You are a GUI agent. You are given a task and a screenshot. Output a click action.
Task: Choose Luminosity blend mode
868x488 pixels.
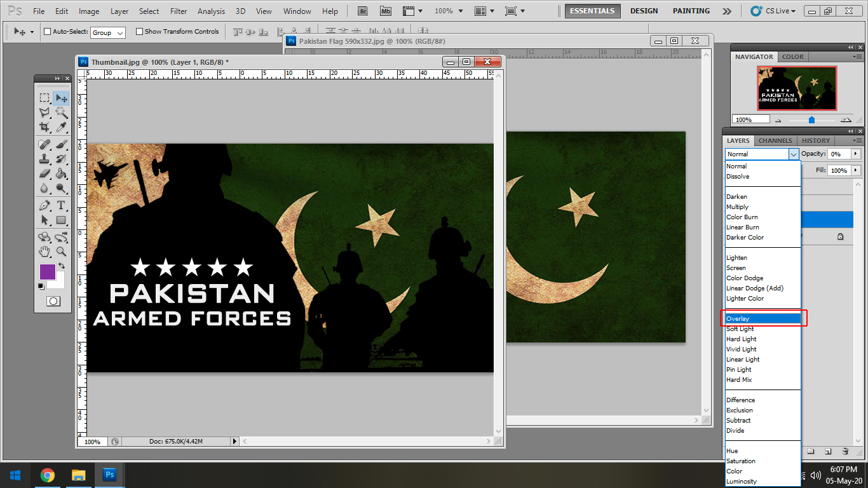(763, 481)
